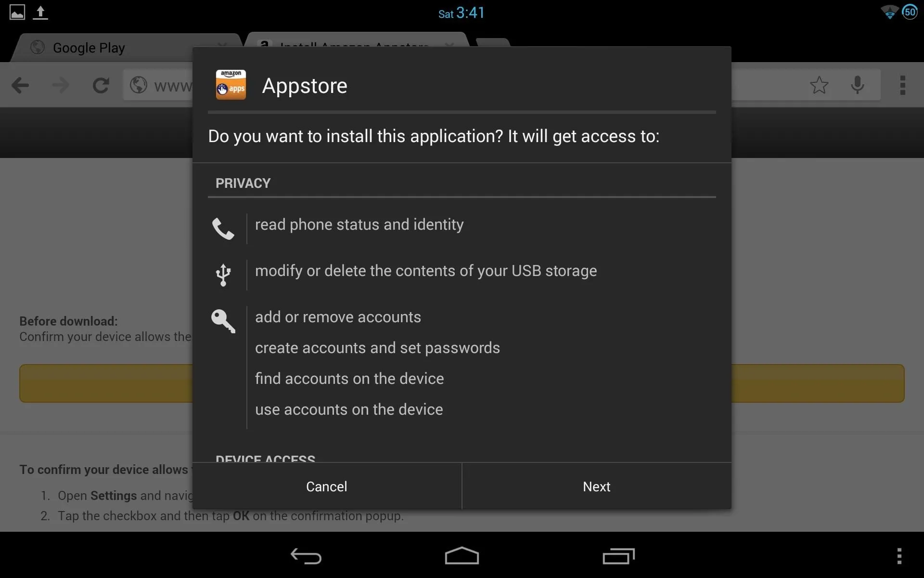Select 'read phone status and identity' permission

tap(359, 224)
